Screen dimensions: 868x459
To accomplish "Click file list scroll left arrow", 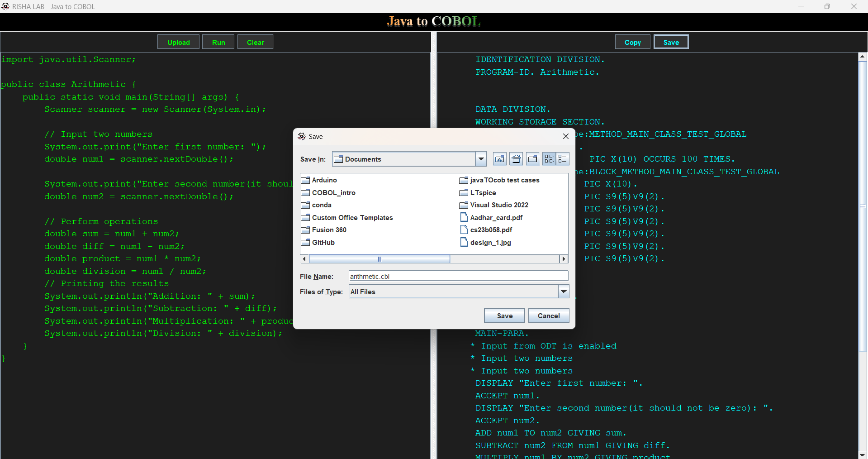I will coord(304,259).
